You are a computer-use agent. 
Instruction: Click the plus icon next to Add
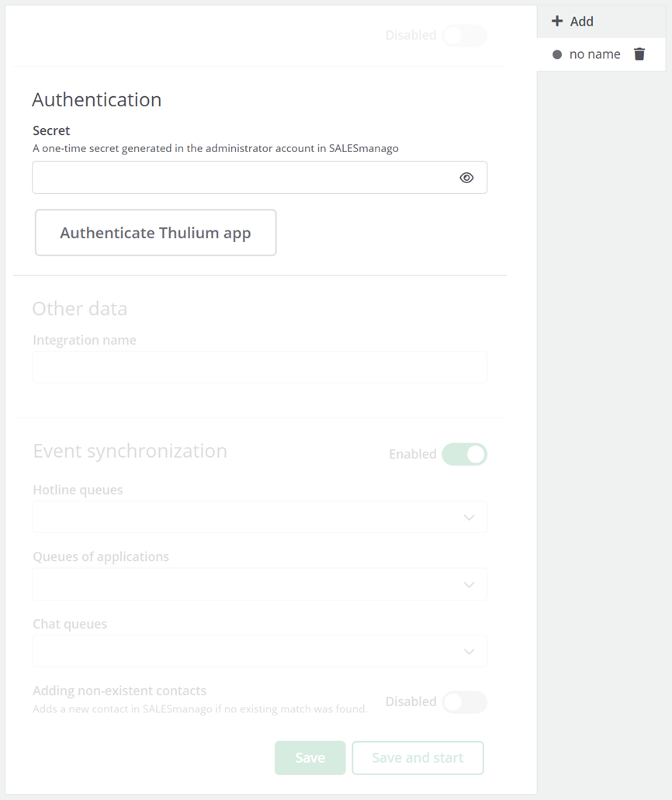(x=557, y=22)
